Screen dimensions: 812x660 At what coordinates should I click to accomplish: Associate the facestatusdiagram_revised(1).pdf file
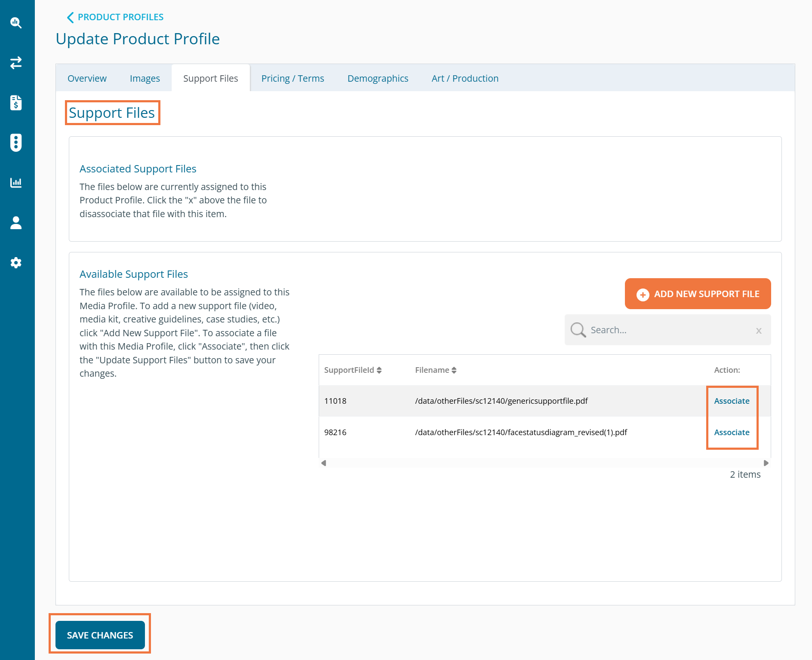pyautogui.click(x=731, y=432)
